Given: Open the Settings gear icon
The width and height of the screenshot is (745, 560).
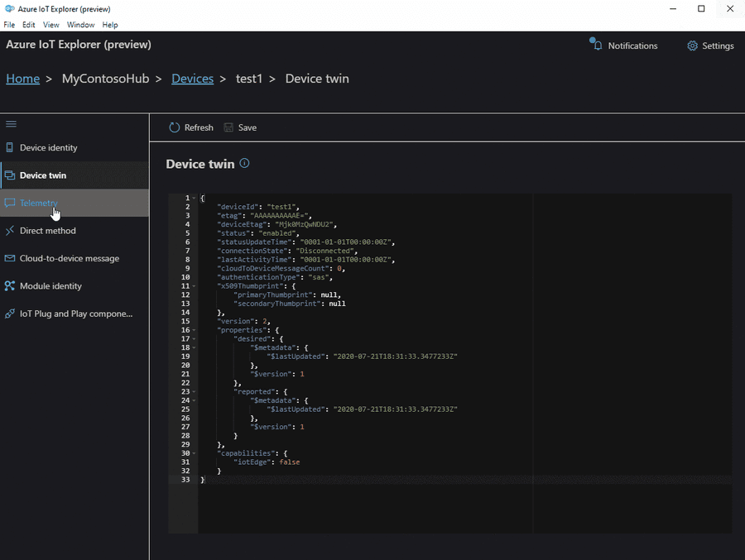Looking at the screenshot, I should point(692,45).
